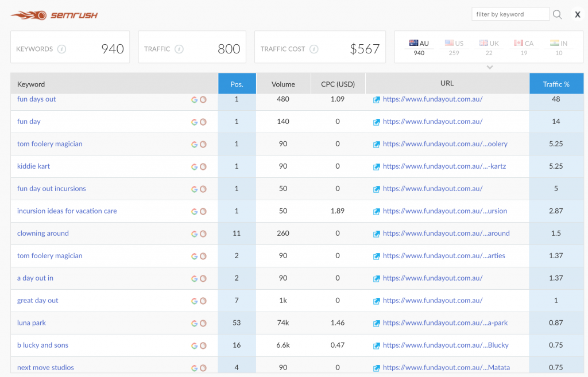588x377 pixels.
Task: Click the red circle icon for fun day out incursions
Action: point(203,189)
